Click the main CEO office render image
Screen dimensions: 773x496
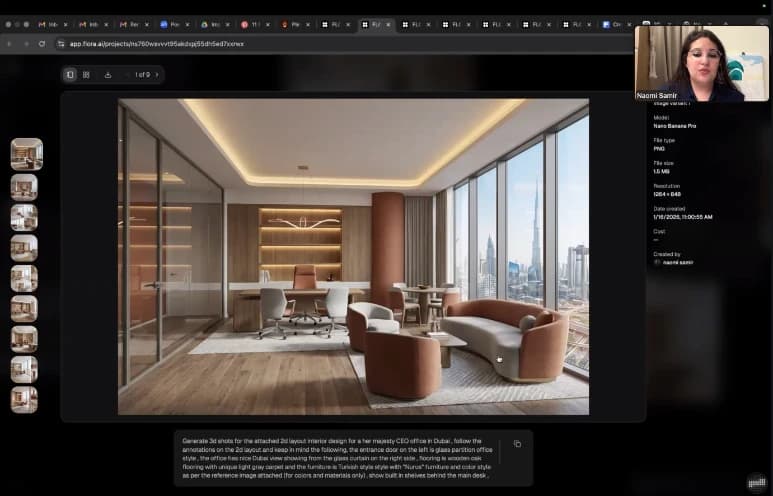353,257
